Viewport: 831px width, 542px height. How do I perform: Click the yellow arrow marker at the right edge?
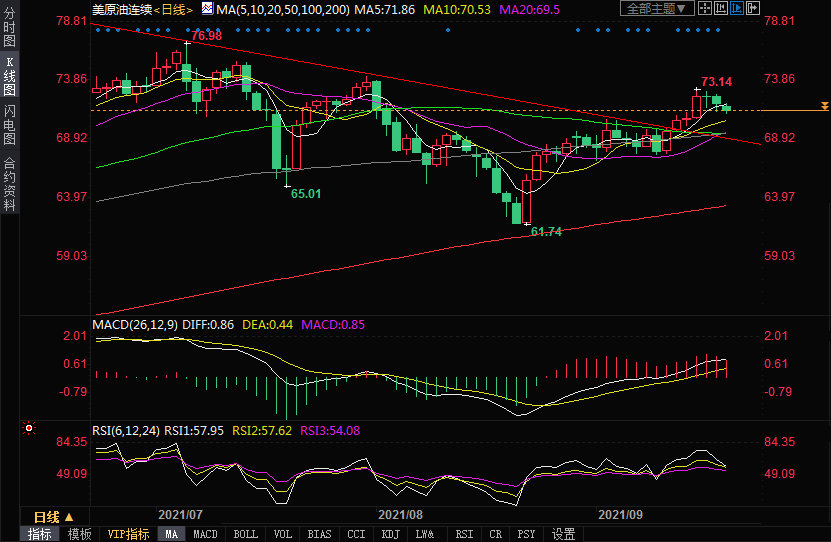(824, 105)
